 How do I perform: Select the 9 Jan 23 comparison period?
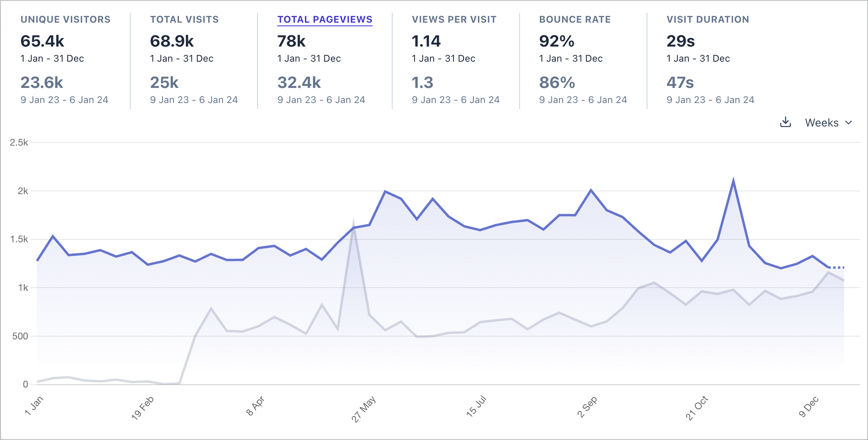[65, 99]
